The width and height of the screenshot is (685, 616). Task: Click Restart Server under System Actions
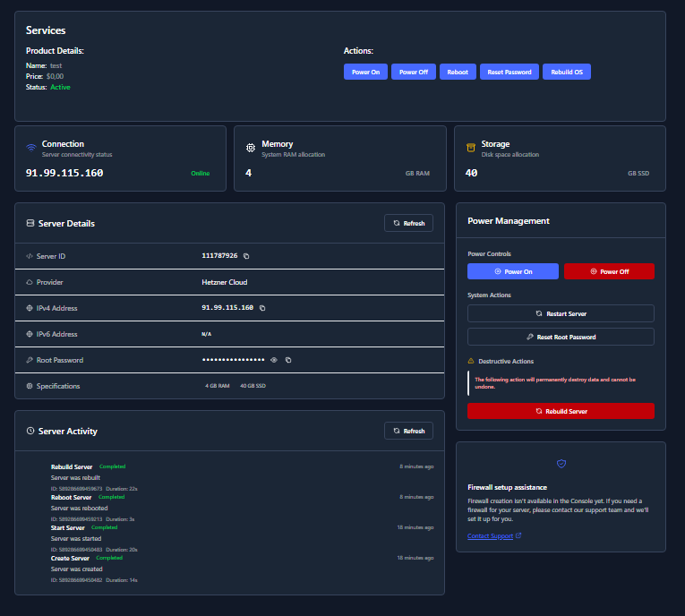point(561,313)
